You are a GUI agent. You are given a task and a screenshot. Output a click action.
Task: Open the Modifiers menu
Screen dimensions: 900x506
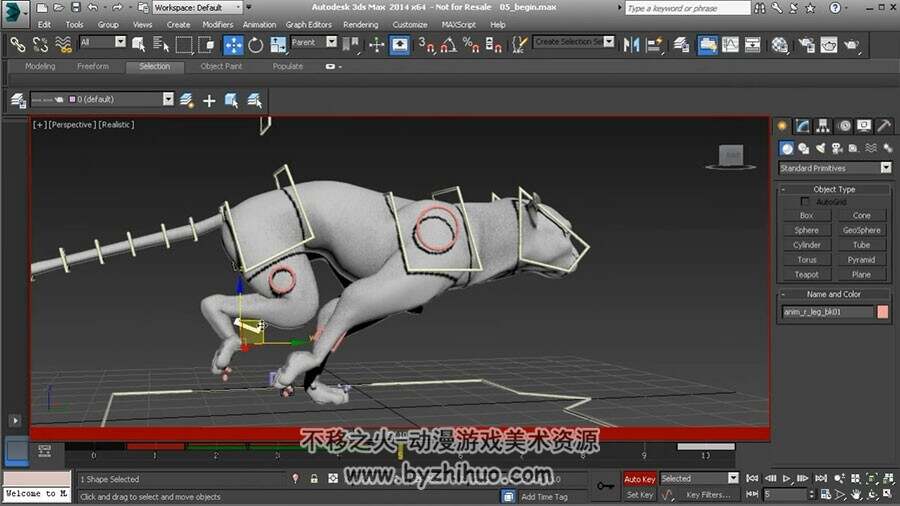pos(218,25)
